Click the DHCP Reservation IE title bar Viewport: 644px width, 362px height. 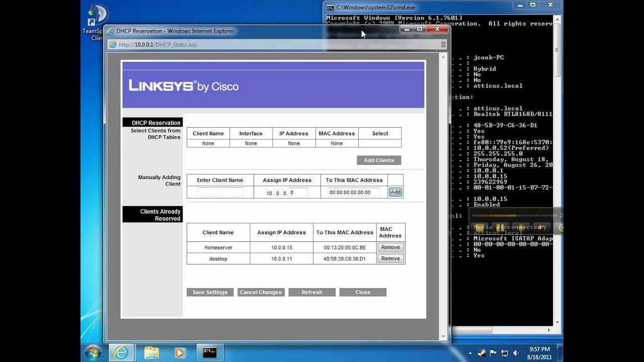252,31
